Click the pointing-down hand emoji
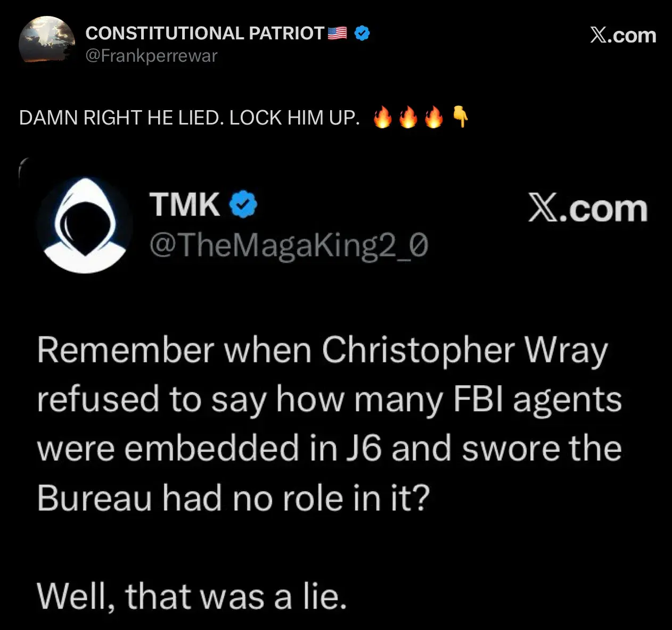The width and height of the screenshot is (672, 630). point(460,118)
